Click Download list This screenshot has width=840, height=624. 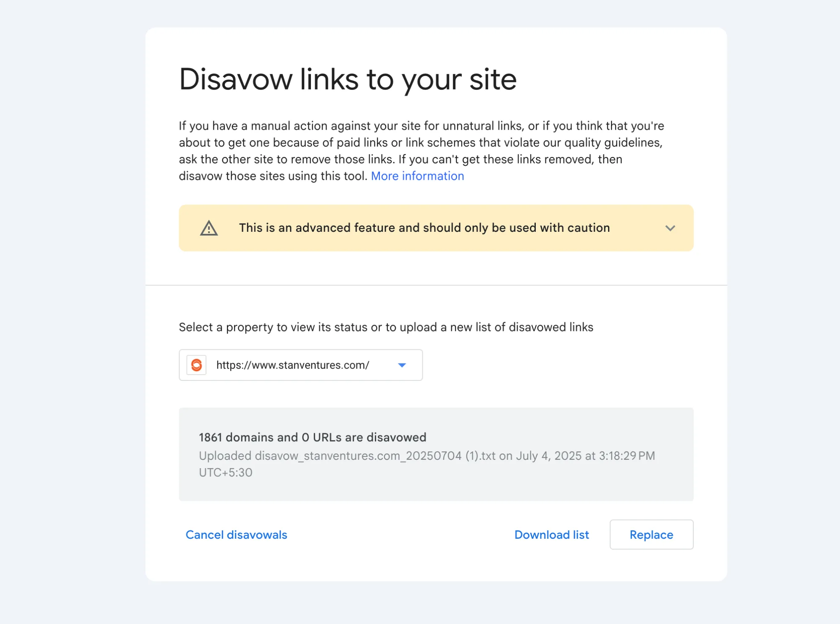tap(551, 535)
